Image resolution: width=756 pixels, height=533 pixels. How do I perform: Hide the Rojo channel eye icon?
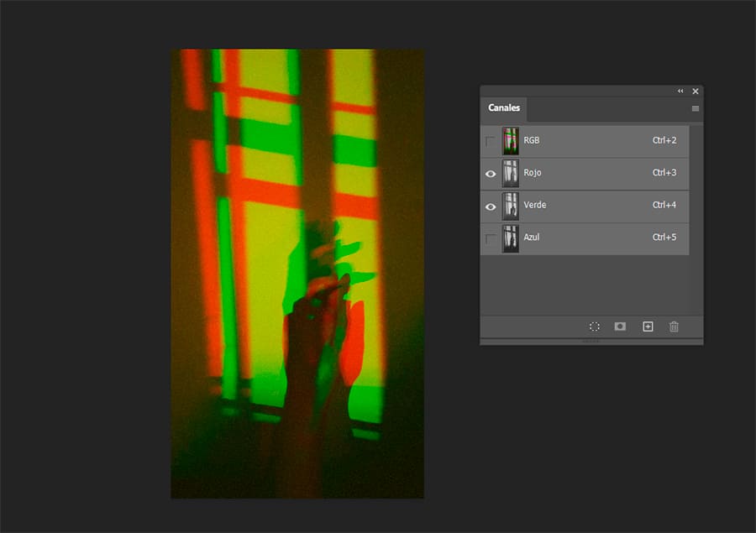[491, 174]
